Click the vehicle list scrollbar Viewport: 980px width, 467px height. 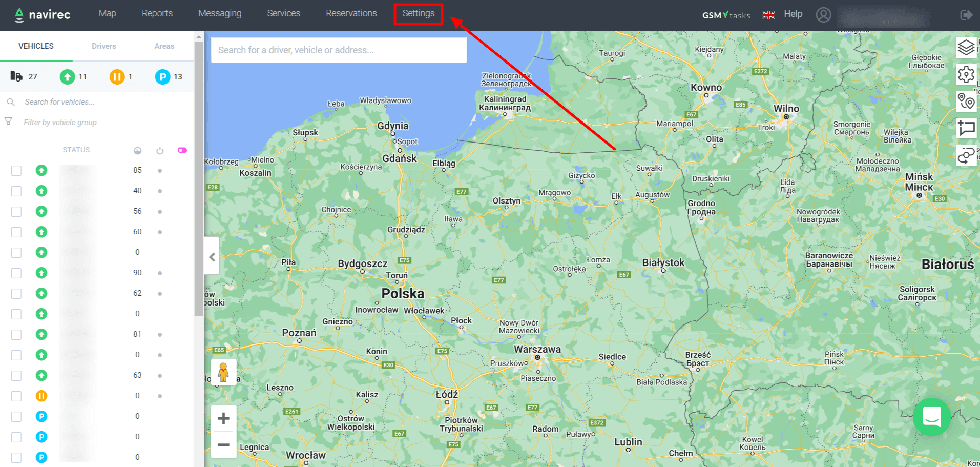(x=199, y=179)
